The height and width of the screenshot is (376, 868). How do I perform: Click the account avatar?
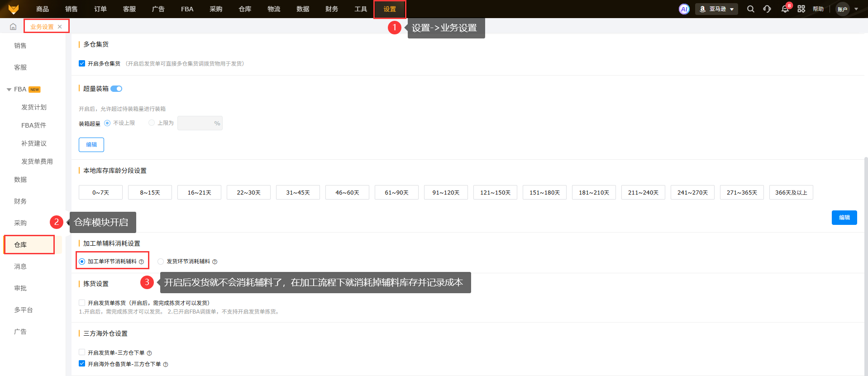pyautogui.click(x=843, y=9)
